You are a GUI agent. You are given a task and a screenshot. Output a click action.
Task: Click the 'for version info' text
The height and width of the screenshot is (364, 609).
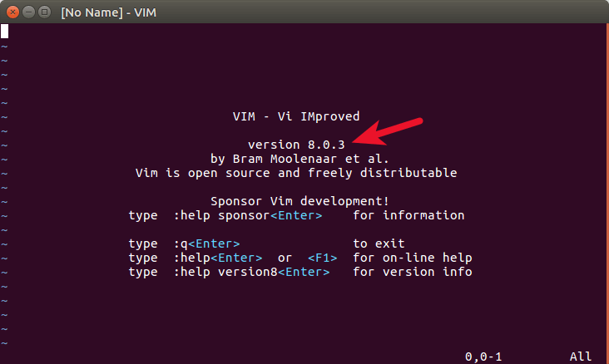coord(412,272)
